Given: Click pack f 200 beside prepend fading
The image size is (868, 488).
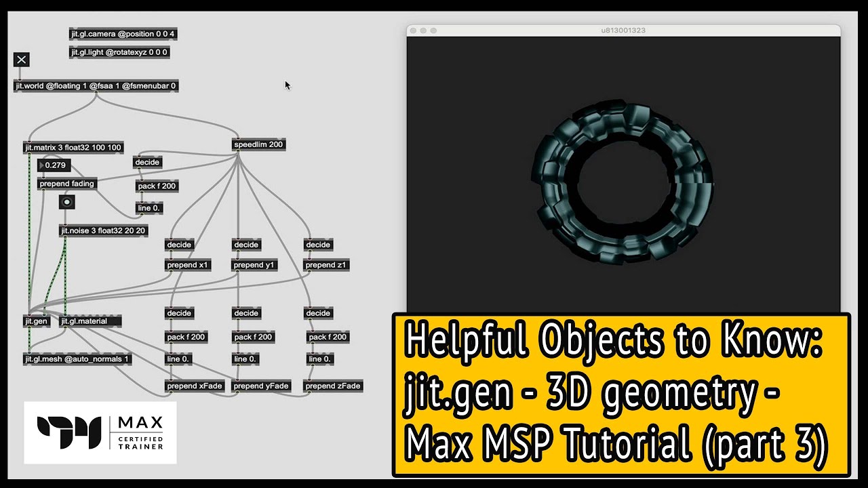Looking at the screenshot, I should [157, 186].
